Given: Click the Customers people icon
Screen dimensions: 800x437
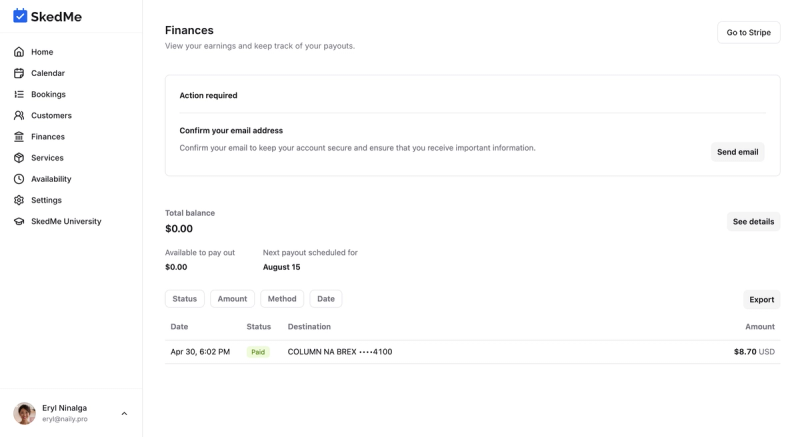Looking at the screenshot, I should [19, 115].
